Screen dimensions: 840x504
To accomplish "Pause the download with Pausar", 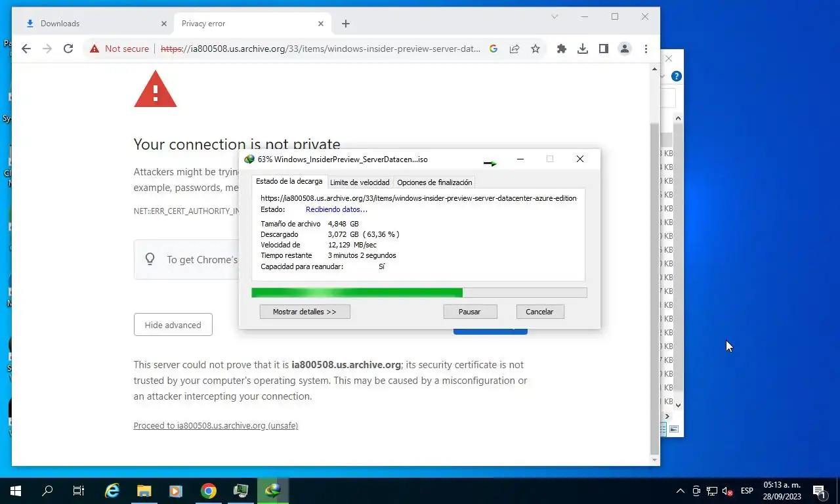I will 470,312.
